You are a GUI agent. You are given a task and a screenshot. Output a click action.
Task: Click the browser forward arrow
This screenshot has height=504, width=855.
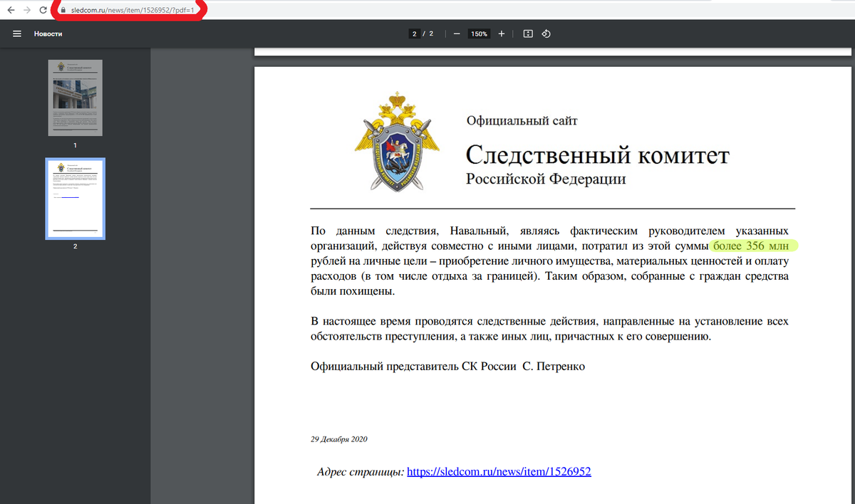pyautogui.click(x=27, y=11)
